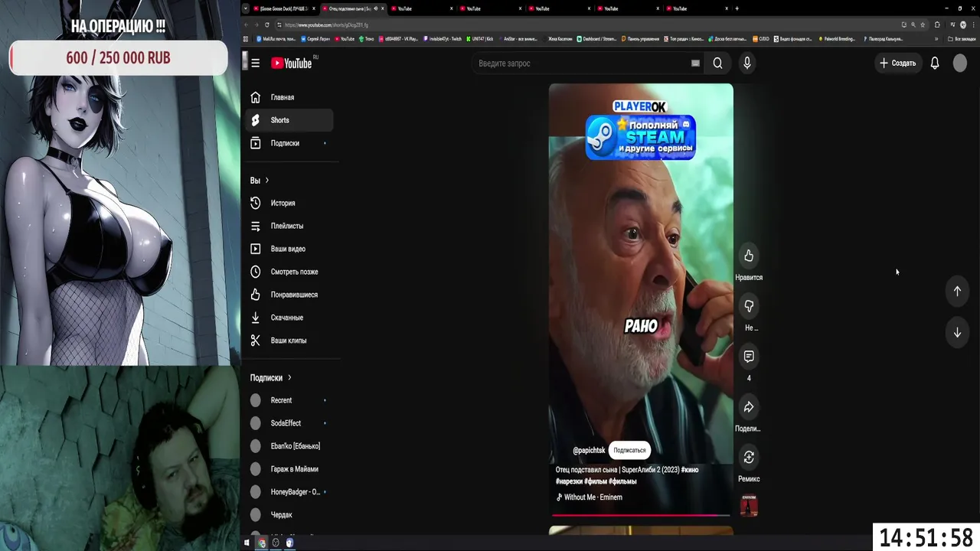Click the short's red progress bar
Viewport: 980px width, 551px height.
click(x=641, y=515)
